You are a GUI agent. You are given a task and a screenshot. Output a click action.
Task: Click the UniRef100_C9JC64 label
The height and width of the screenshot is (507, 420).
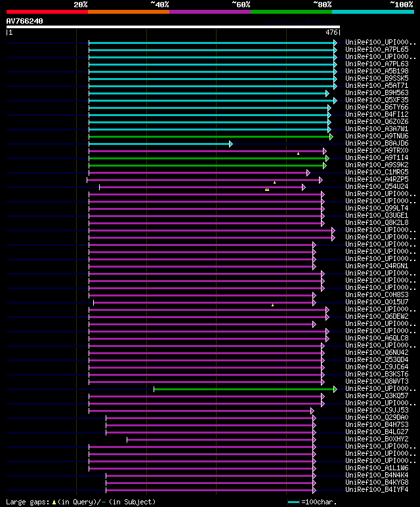point(377,367)
